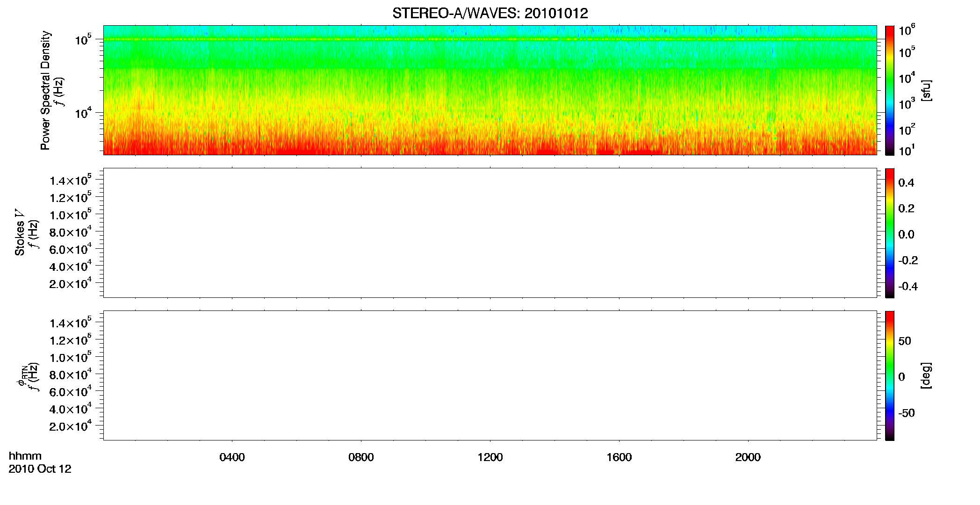Click the [deg] unit label

tap(926, 375)
